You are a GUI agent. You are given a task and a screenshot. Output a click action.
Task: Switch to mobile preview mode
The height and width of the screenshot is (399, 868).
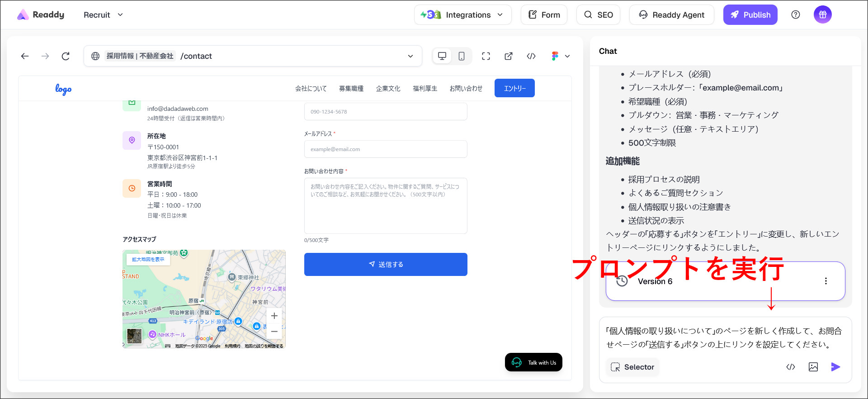point(462,56)
